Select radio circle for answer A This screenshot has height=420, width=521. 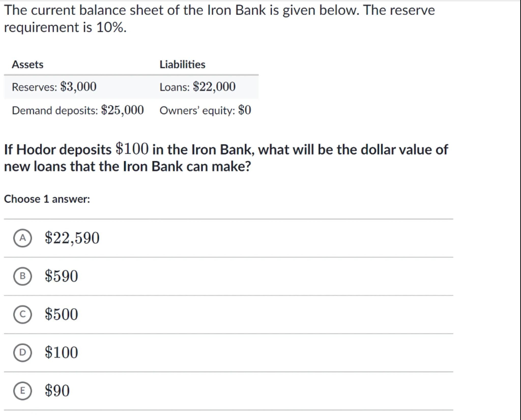click(x=23, y=238)
